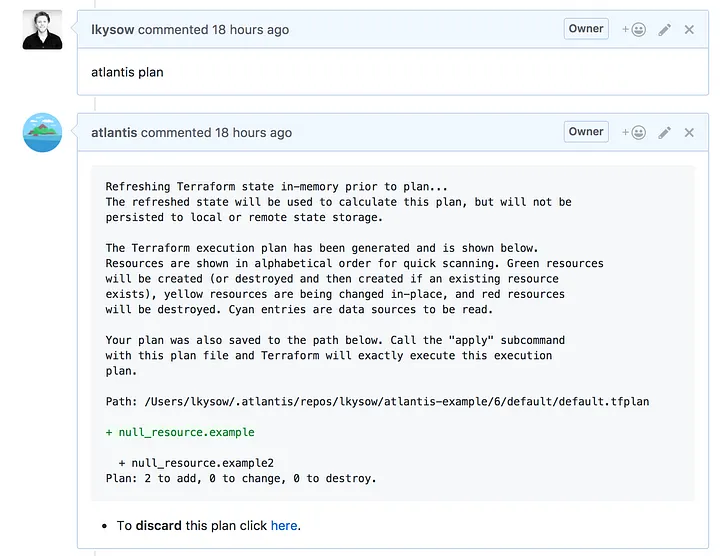Image resolution: width=720 pixels, height=556 pixels.
Task: Add emoji reaction to lkysow's comment
Action: tap(634, 30)
